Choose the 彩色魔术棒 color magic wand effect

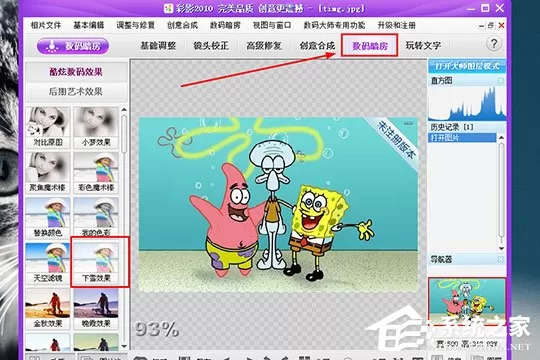point(96,172)
